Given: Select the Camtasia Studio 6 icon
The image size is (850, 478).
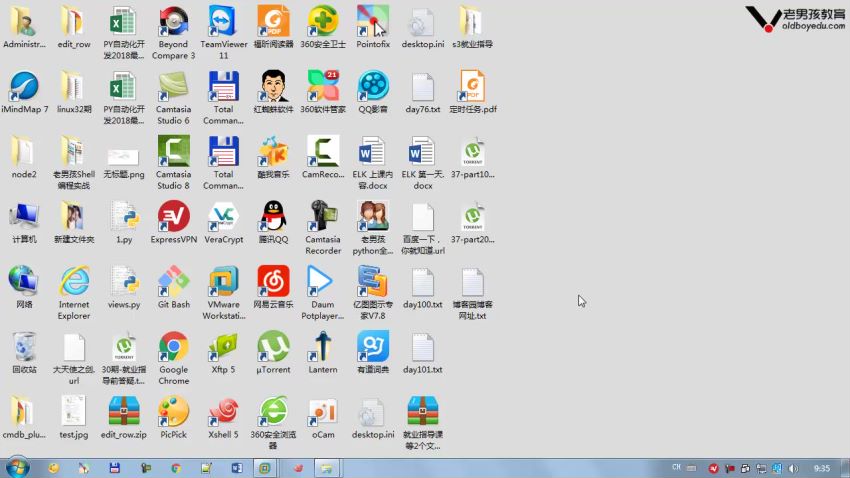Looking at the screenshot, I should pos(173,98).
